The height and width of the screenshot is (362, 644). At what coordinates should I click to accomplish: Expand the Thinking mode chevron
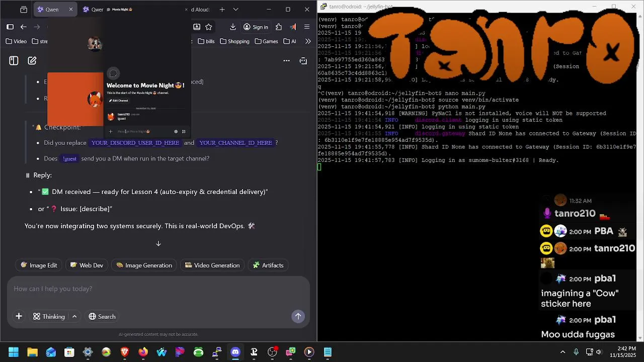pyautogui.click(x=74, y=316)
